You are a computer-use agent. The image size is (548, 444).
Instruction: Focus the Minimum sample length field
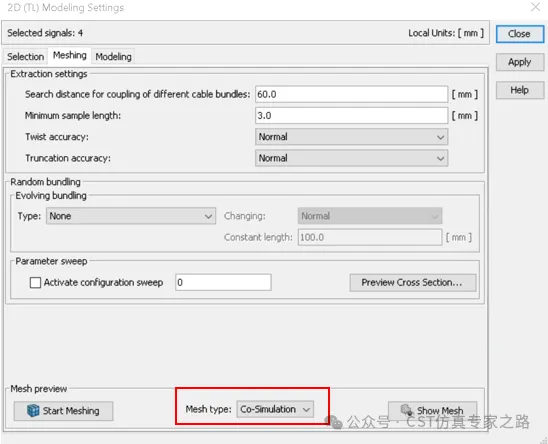pyautogui.click(x=351, y=116)
